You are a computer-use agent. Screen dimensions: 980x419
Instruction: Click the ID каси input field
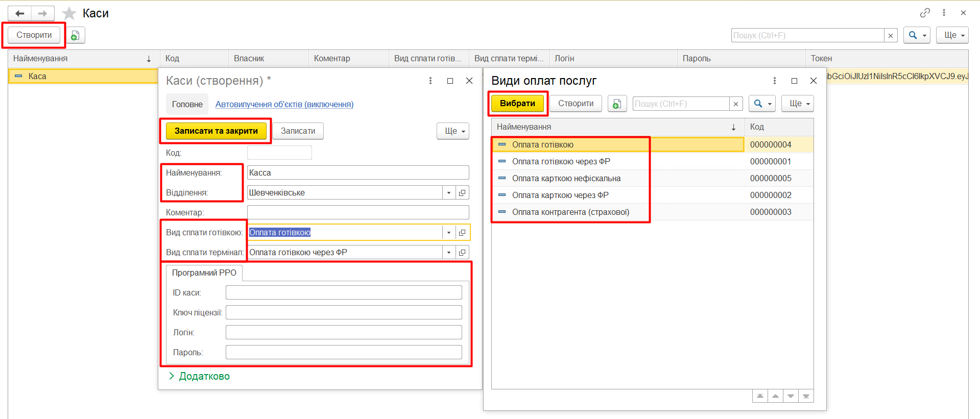(343, 292)
